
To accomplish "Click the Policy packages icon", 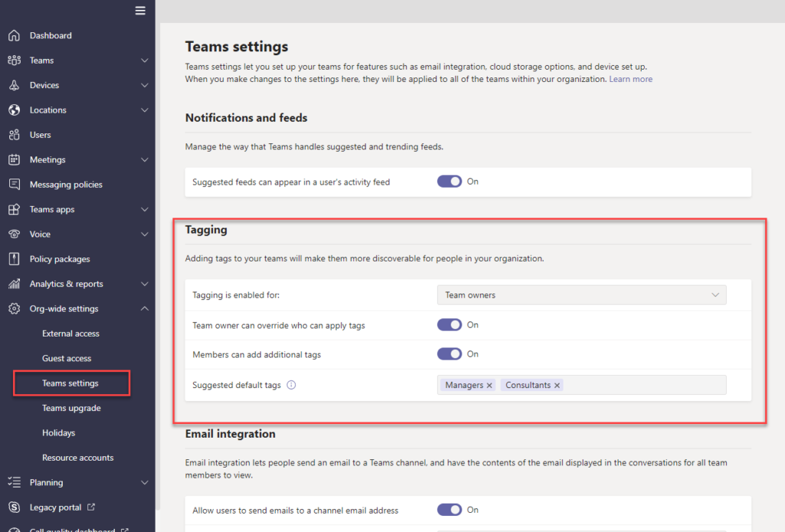I will [x=14, y=259].
